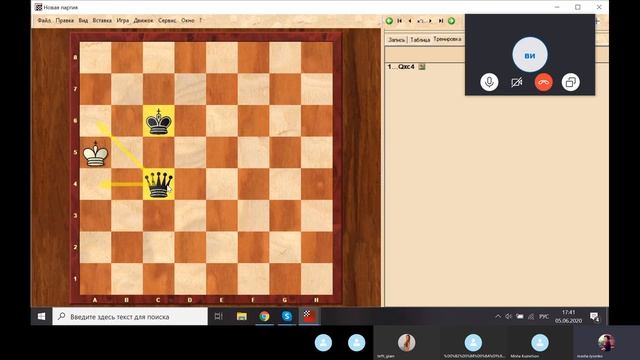Click the white king on a5

95,153
